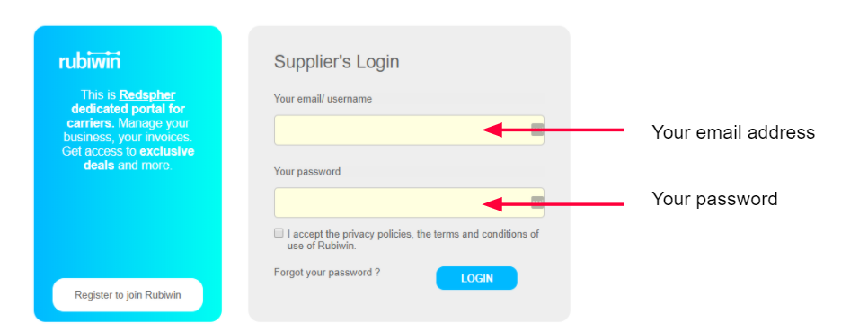This screenshot has height=332, width=868.
Task: Click the password manager icon in password field
Action: (x=537, y=202)
